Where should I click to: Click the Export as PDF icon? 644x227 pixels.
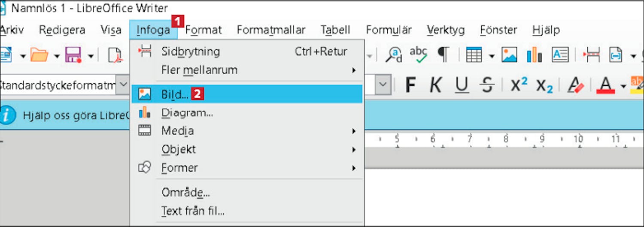(115, 55)
